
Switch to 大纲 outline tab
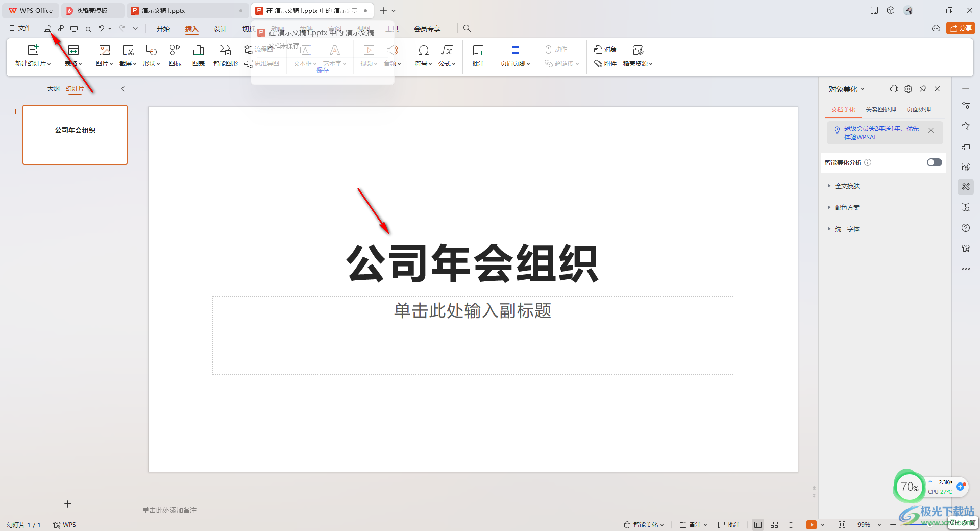[x=54, y=89]
